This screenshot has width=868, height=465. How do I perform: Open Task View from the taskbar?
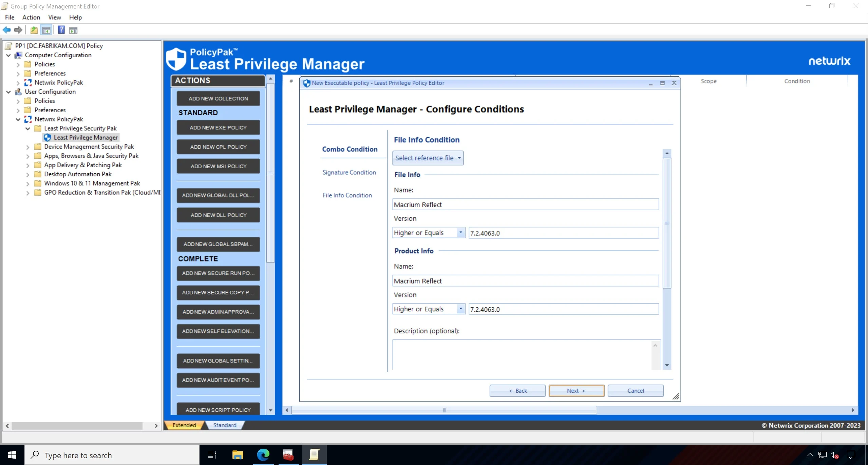(x=211, y=455)
